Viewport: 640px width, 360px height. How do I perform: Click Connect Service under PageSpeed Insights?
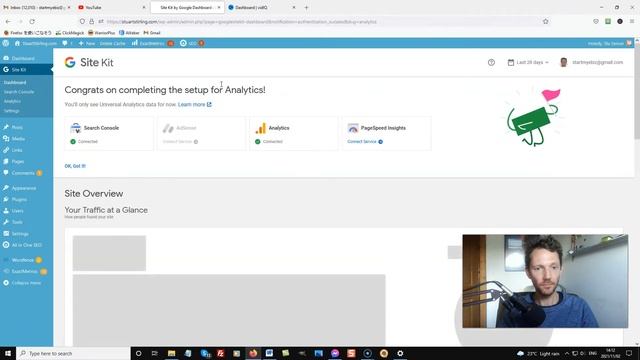pyautogui.click(x=365, y=142)
